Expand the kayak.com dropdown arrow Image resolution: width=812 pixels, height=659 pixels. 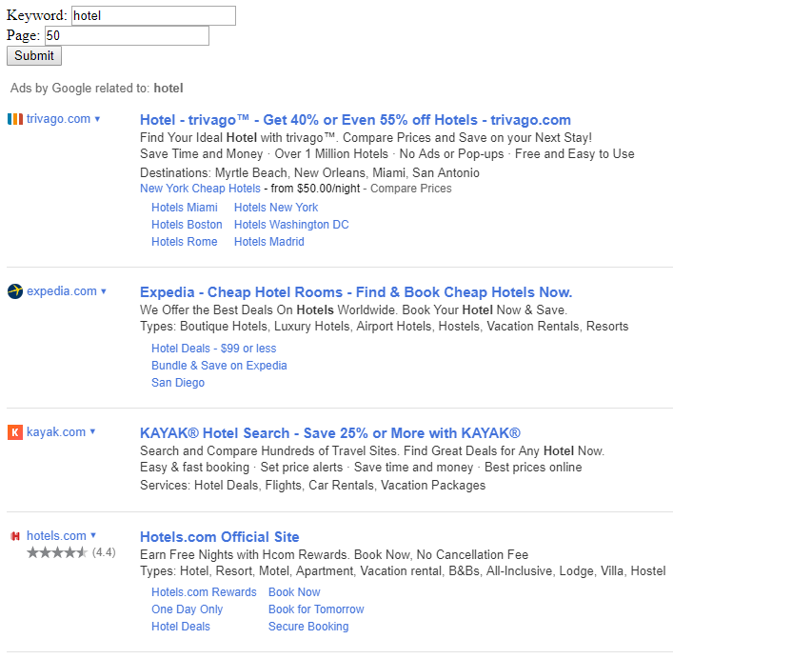92,431
